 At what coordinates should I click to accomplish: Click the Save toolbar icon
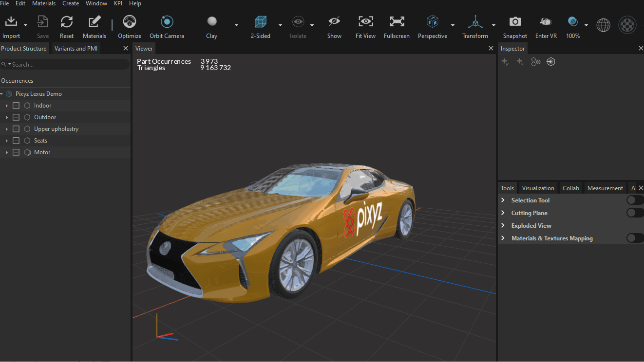(x=43, y=22)
